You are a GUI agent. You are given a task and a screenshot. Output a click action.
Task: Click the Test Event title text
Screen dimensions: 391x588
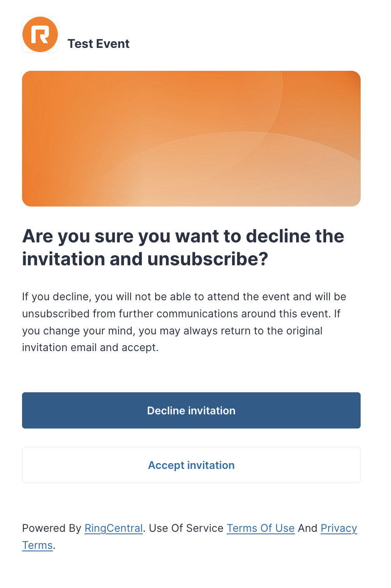(x=99, y=44)
